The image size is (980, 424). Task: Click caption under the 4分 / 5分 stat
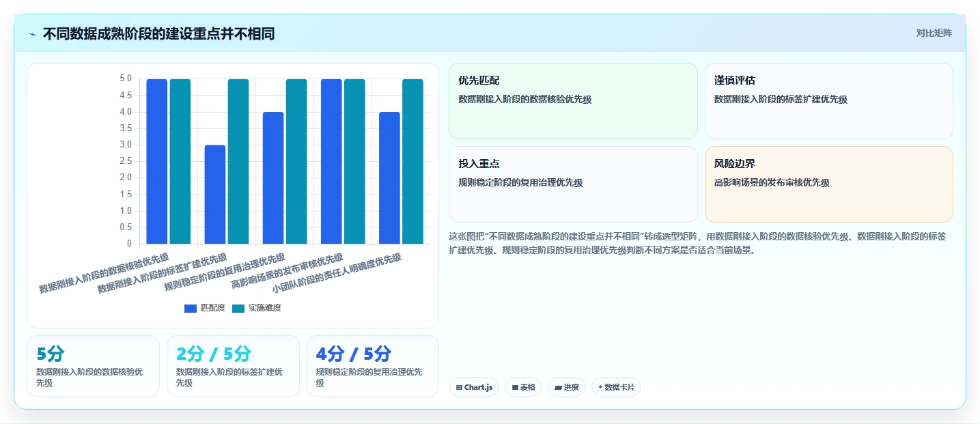point(369,378)
